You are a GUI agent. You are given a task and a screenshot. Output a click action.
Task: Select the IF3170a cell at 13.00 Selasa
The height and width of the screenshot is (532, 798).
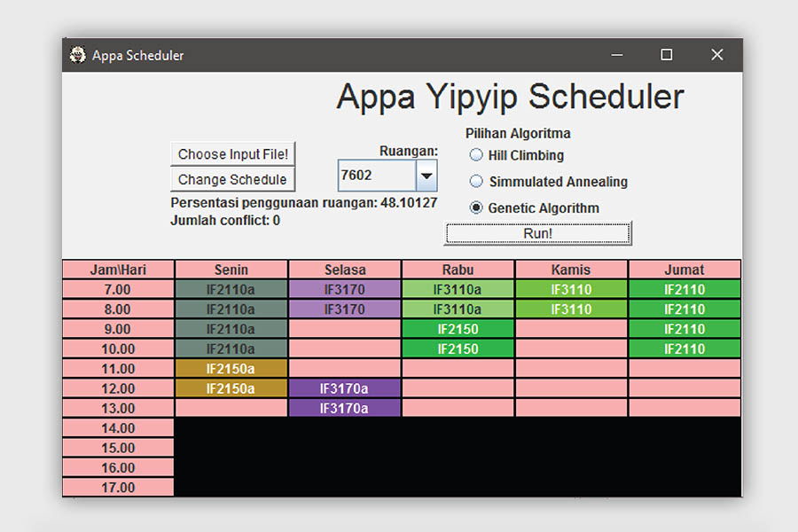tap(345, 409)
